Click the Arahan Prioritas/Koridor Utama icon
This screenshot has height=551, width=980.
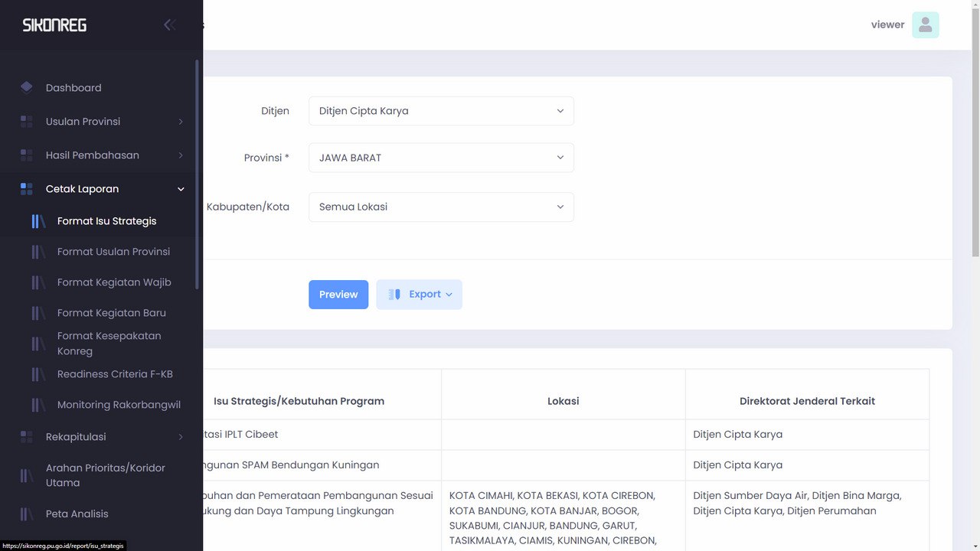pyautogui.click(x=27, y=475)
